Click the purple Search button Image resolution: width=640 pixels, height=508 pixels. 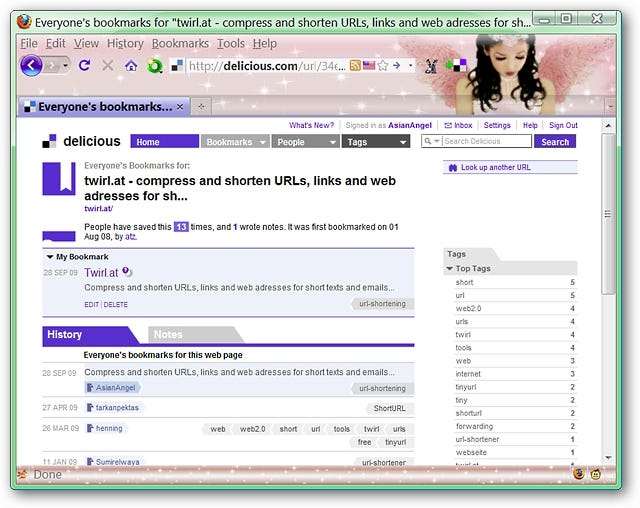coord(555,142)
